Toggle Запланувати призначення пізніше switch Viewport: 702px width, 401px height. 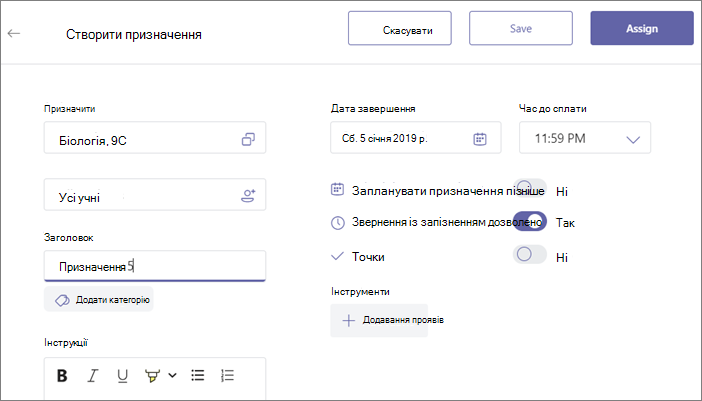[530, 188]
